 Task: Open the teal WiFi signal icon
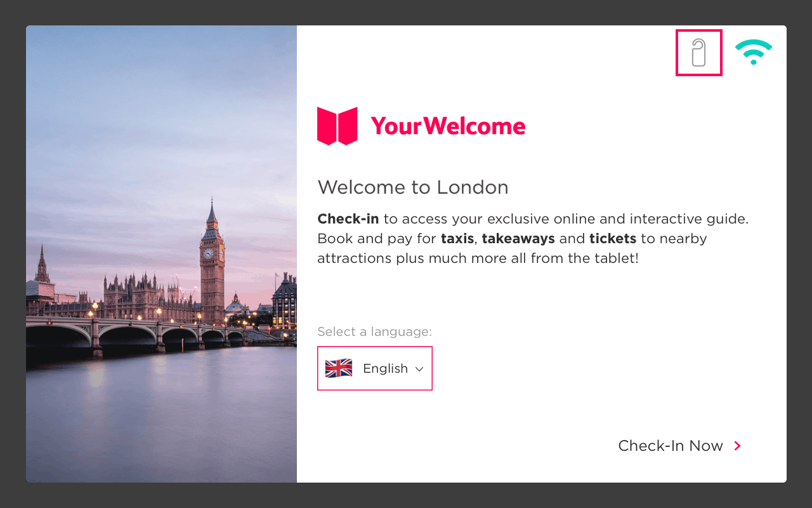[754, 52]
